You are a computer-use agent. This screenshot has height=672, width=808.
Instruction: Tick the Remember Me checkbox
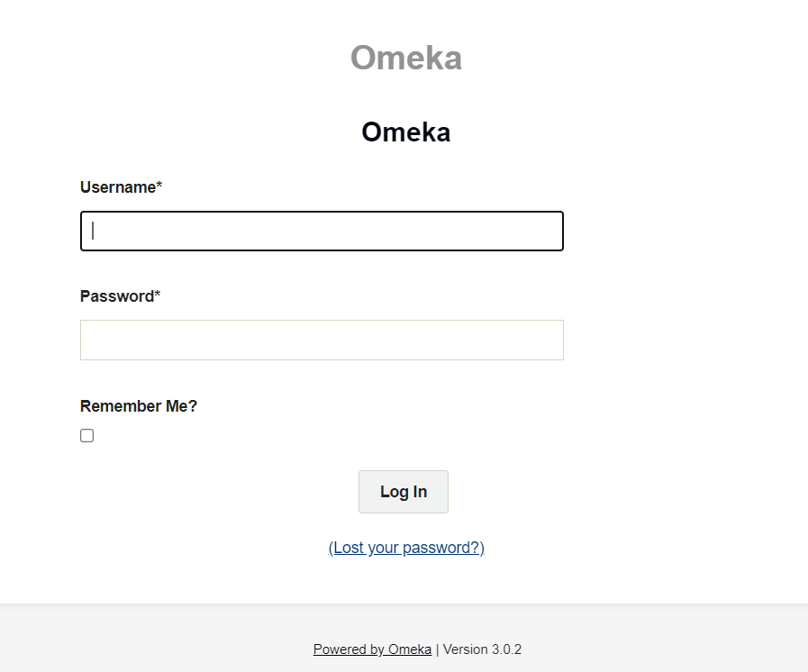pyautogui.click(x=86, y=436)
